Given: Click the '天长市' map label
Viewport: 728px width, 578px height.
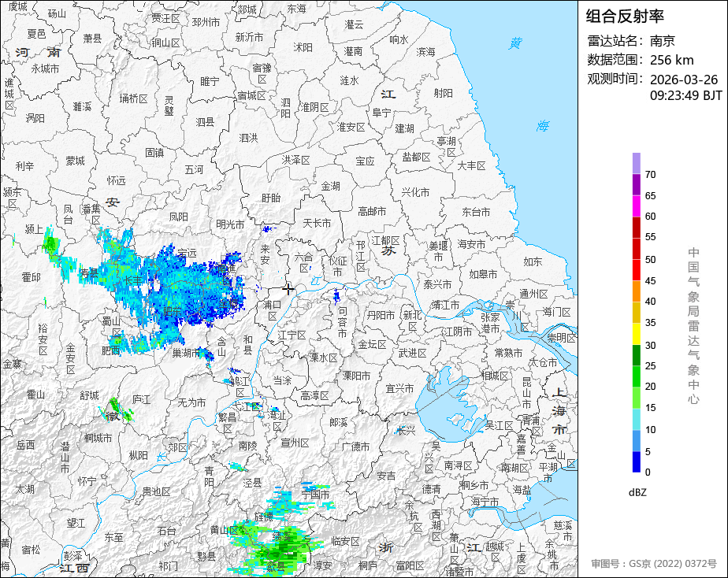Looking at the screenshot, I should (317, 223).
